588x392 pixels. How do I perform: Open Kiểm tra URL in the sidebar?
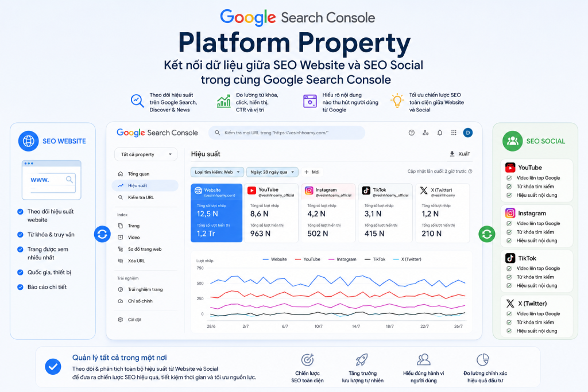tap(145, 197)
